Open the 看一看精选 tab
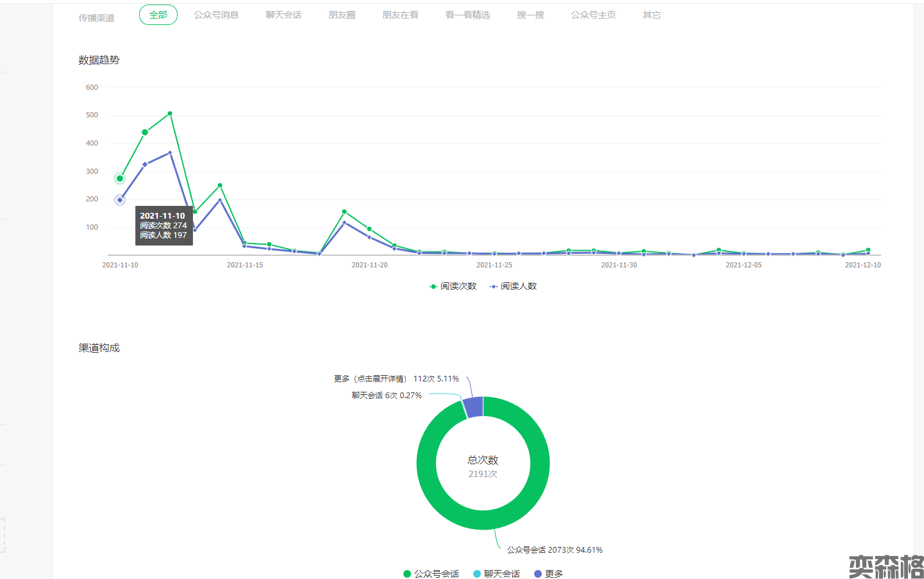 click(467, 15)
